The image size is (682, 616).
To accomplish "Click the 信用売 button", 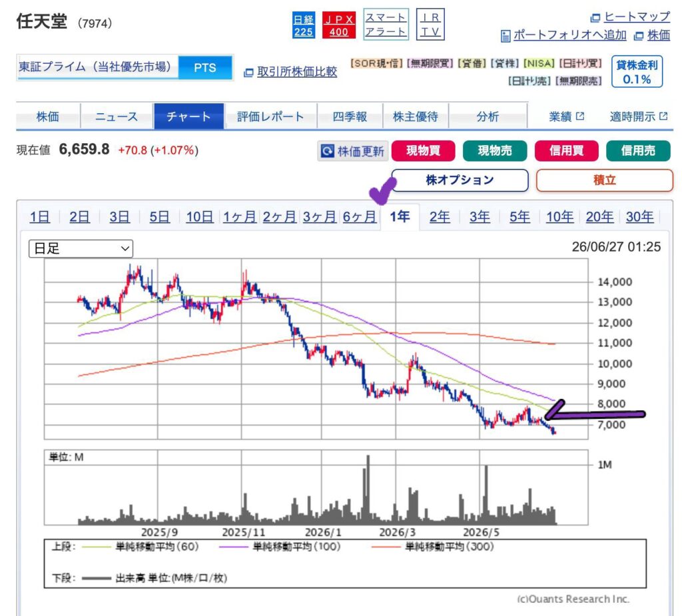I will pos(638,151).
